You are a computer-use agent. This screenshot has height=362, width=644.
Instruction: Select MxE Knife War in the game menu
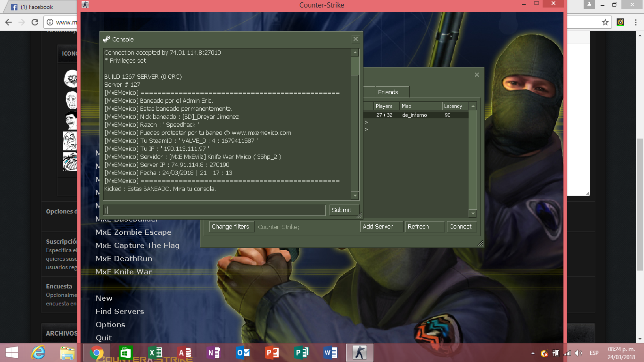[x=124, y=272]
